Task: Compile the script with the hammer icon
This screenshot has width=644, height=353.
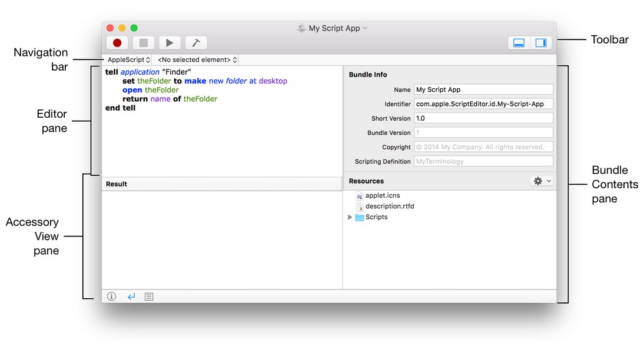Action: (x=196, y=43)
